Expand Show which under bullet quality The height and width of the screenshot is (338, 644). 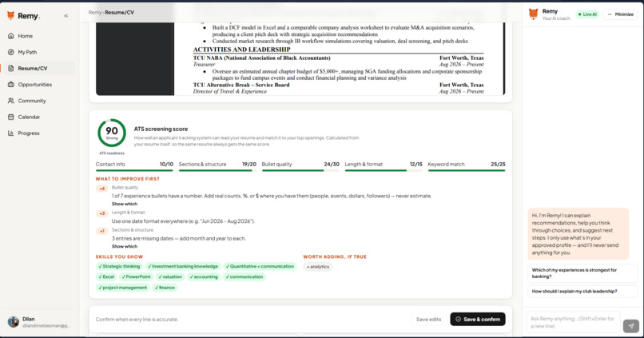(125, 204)
